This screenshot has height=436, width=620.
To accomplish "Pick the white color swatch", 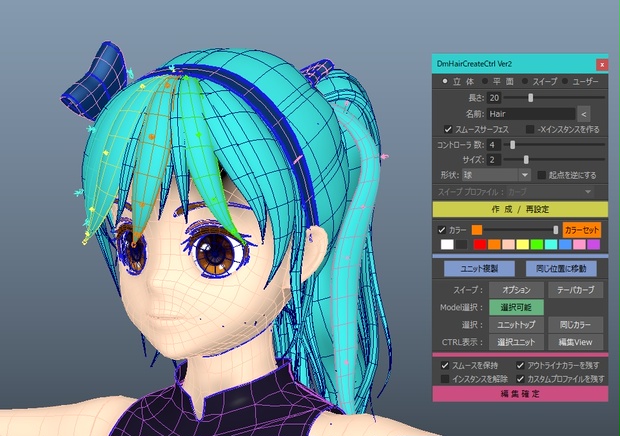I will tap(447, 245).
